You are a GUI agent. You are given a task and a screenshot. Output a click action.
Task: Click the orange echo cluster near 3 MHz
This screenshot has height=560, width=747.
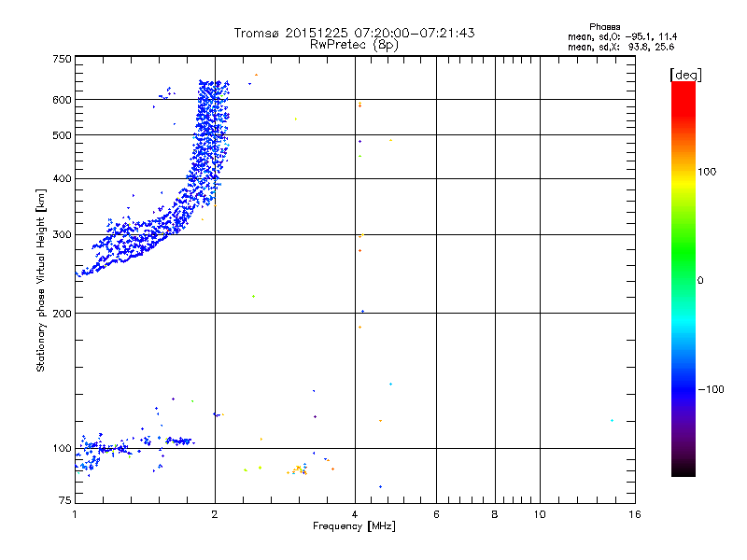(x=299, y=470)
